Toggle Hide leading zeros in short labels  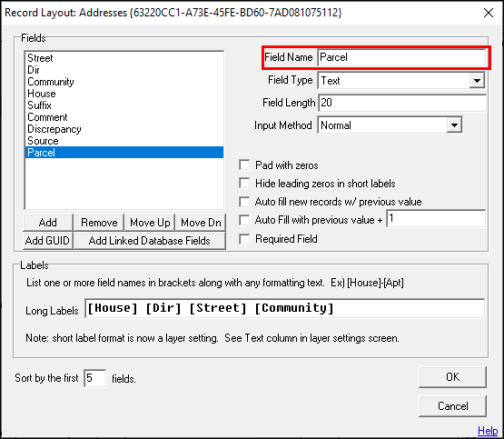[244, 184]
